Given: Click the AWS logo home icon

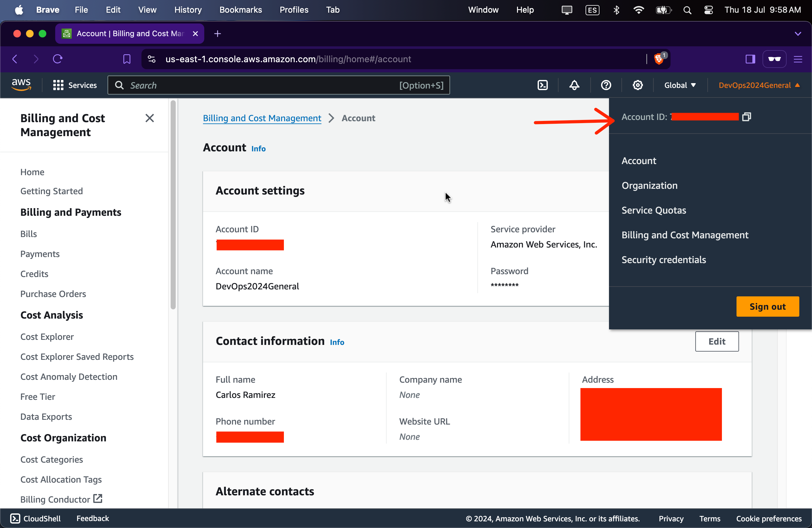Looking at the screenshot, I should (21, 84).
